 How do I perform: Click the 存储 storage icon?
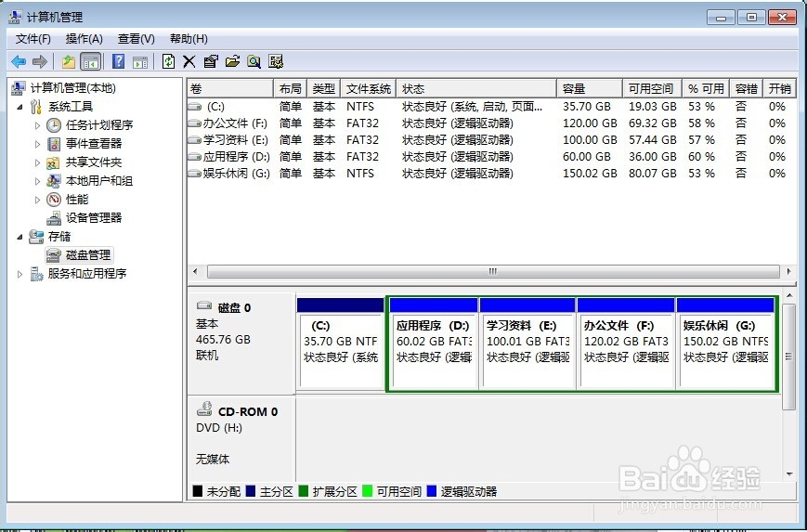[x=36, y=237]
